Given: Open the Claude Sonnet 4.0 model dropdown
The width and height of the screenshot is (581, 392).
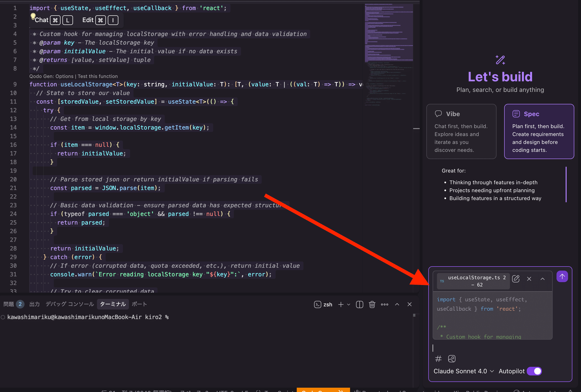Looking at the screenshot, I should tap(464, 371).
